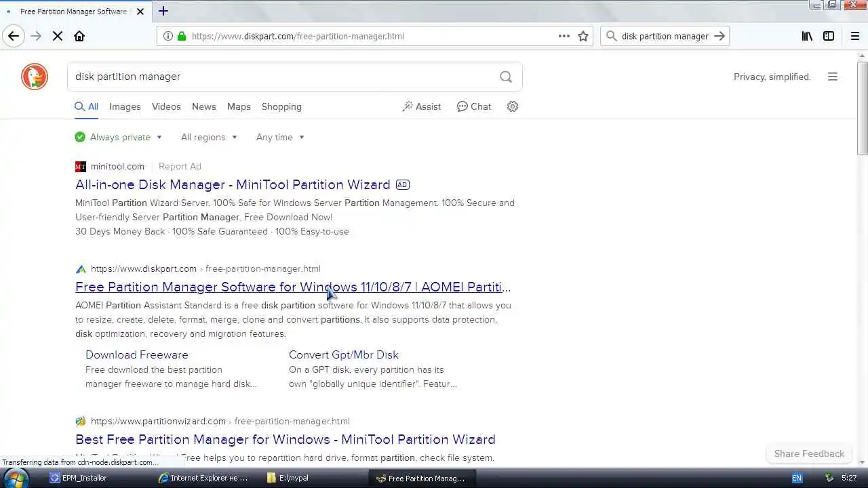Open the browser hamburger menu
The width and height of the screenshot is (868, 488).
tap(855, 36)
